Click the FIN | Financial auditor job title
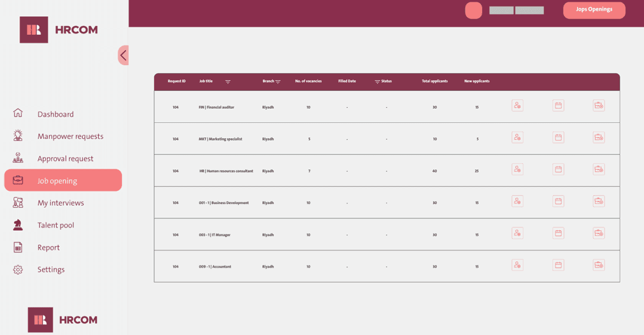The height and width of the screenshot is (335, 644). click(x=216, y=108)
